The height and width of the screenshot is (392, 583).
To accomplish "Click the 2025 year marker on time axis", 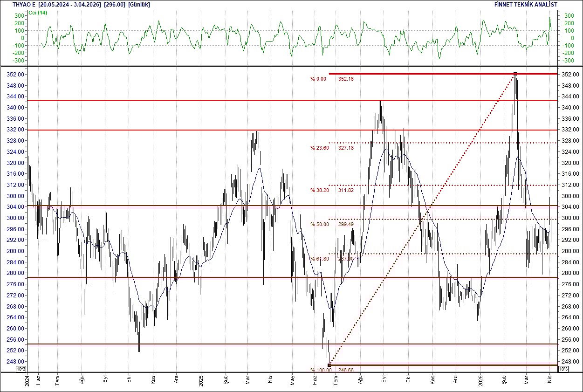I will (x=201, y=378).
